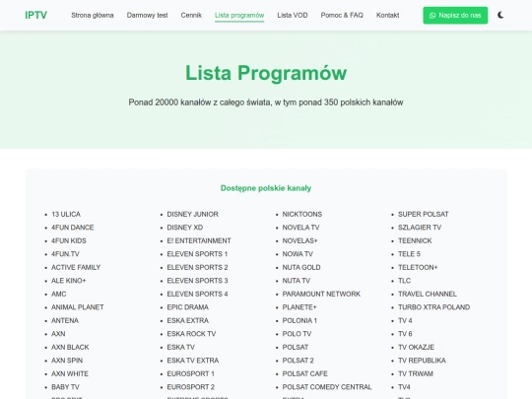Click SUPER POLSAT channel entry
Image resolution: width=532 pixels, height=399 pixels.
[x=423, y=214]
